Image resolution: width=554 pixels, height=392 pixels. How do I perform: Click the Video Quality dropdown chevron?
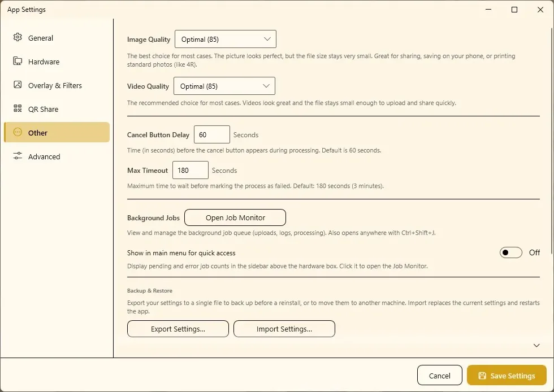pos(266,86)
